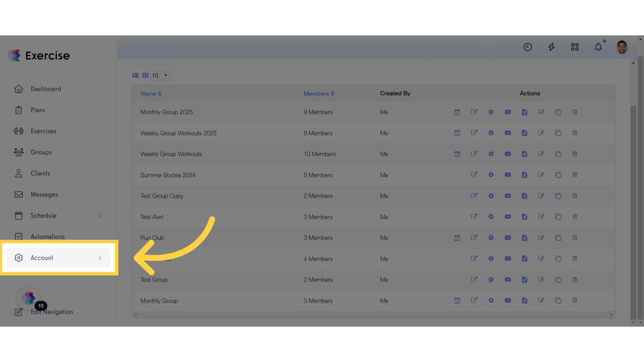Click video icon for Test Group Copy

(x=508, y=196)
